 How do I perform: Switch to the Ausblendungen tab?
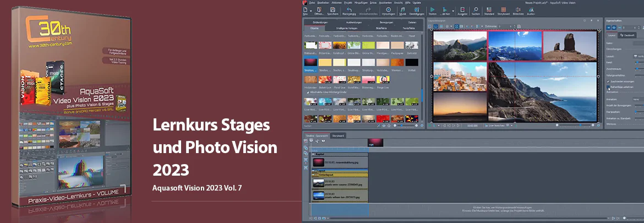tap(353, 22)
